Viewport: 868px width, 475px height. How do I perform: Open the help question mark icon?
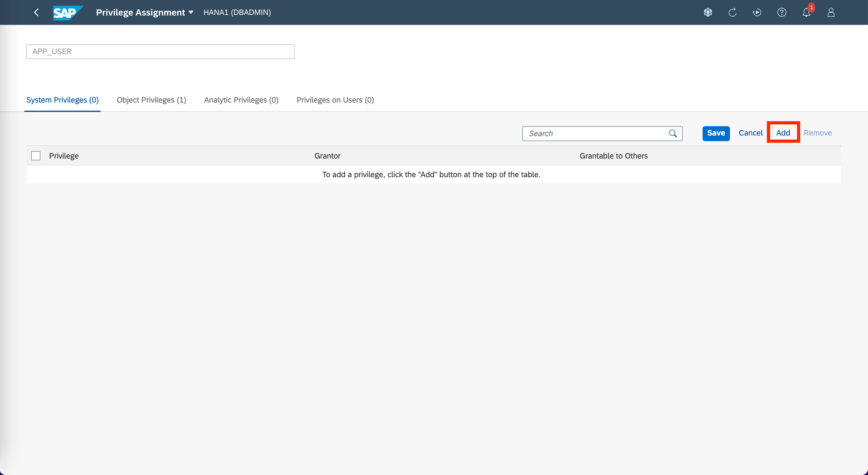tap(781, 12)
